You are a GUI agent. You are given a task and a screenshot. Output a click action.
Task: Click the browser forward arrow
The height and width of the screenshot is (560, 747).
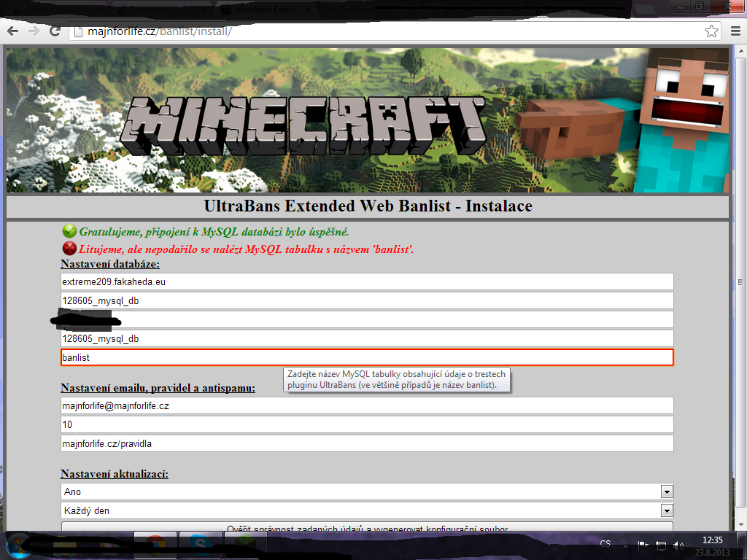pos(34,31)
